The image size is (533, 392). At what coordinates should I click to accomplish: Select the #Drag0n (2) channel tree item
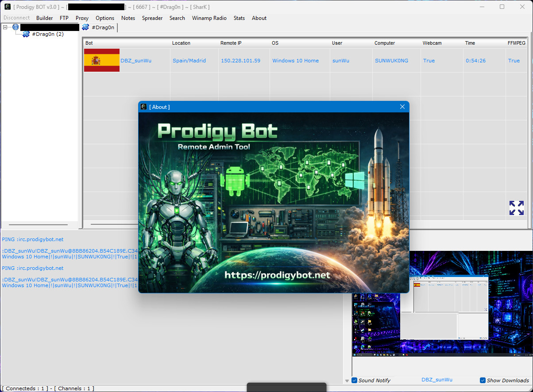(48, 34)
